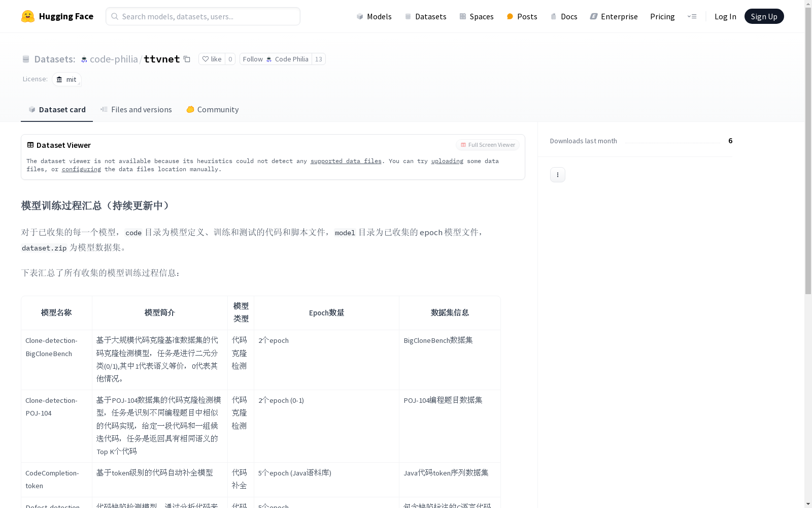Click Downloads last month label
Image resolution: width=812 pixels, height=508 pixels.
pos(583,141)
